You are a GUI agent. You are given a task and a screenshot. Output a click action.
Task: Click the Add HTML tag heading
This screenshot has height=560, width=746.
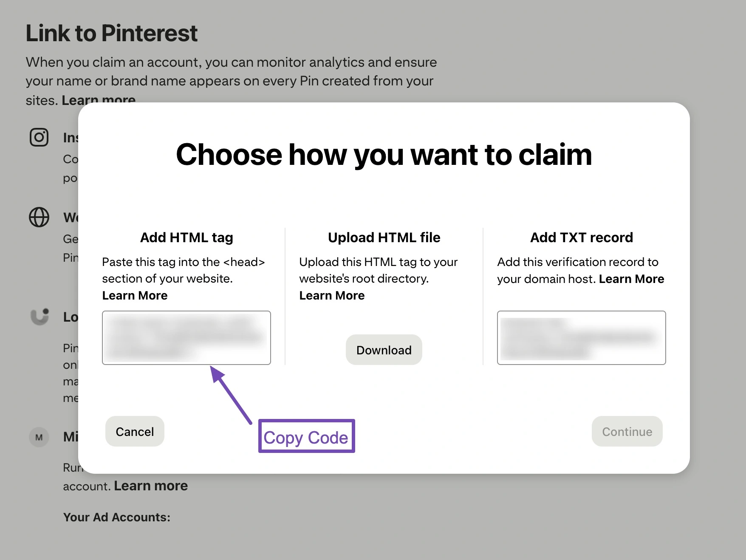tap(186, 237)
